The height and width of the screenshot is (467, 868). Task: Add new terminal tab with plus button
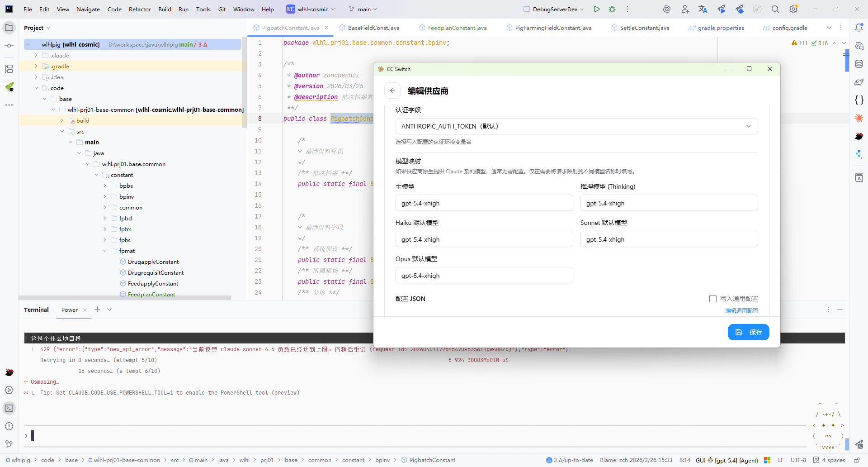point(97,310)
